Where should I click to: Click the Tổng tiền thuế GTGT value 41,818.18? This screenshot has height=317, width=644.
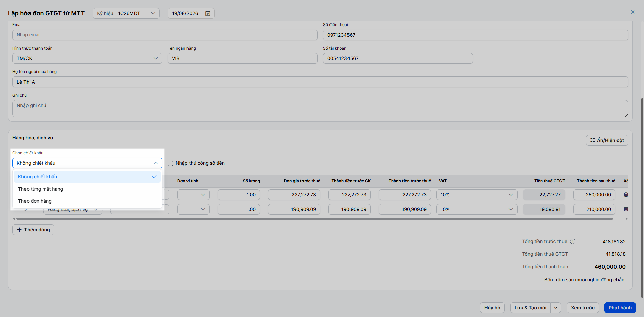pos(615,254)
